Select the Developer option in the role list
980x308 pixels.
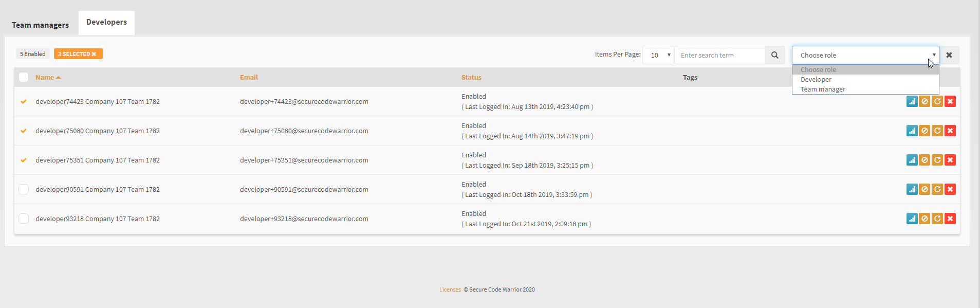point(865,79)
